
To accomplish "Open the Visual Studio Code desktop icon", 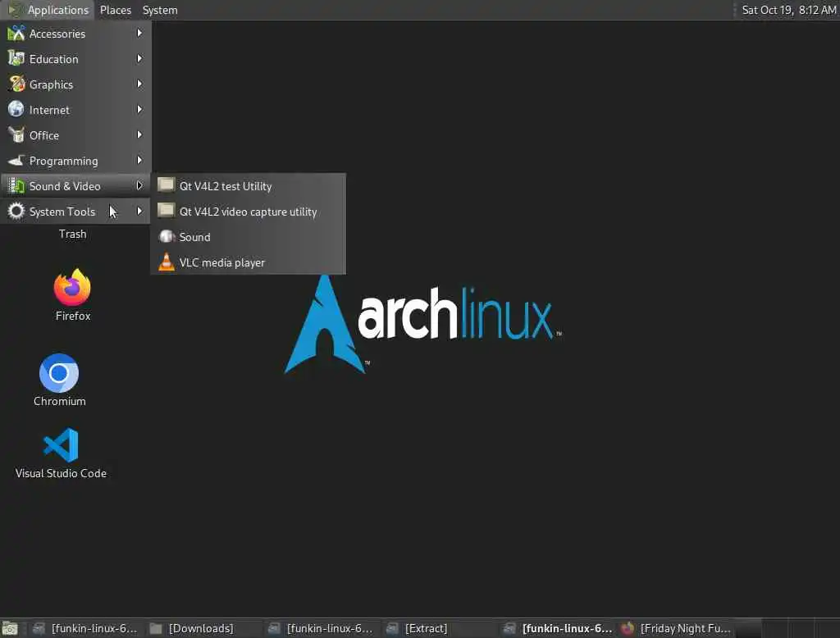I will [61, 445].
